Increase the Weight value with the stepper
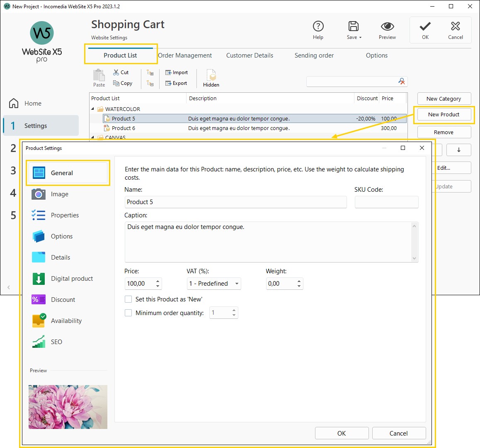Image resolution: width=480 pixels, height=448 pixels. click(299, 281)
